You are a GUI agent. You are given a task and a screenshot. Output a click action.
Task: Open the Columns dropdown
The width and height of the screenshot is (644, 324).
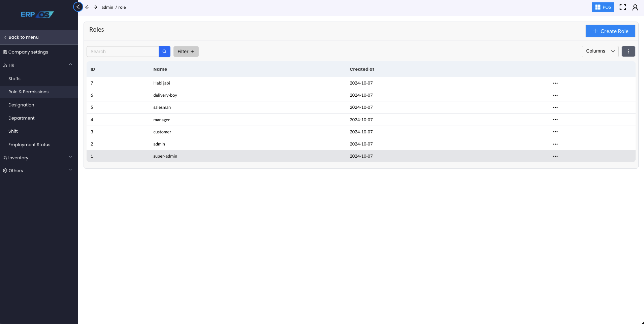pos(600,51)
